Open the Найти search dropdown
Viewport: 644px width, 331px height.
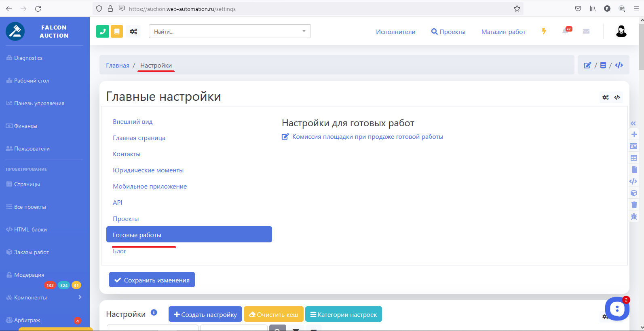pos(229,31)
